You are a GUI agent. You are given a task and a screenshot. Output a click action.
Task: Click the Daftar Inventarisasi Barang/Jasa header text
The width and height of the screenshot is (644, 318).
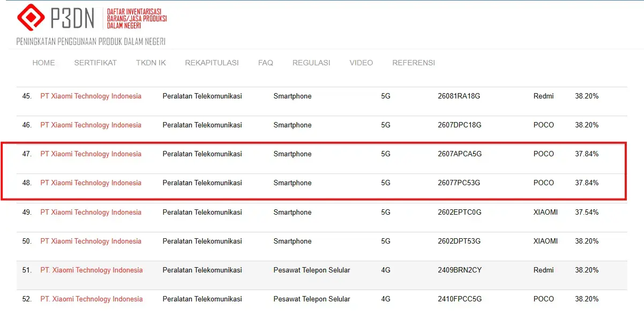coord(137,18)
